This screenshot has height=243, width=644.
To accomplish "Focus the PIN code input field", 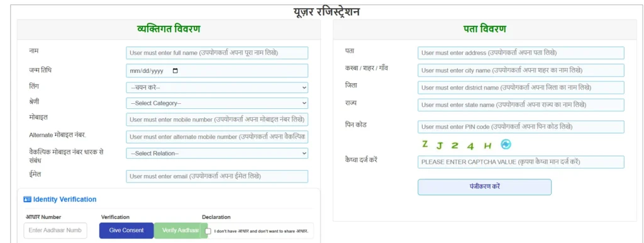I will click(521, 127).
